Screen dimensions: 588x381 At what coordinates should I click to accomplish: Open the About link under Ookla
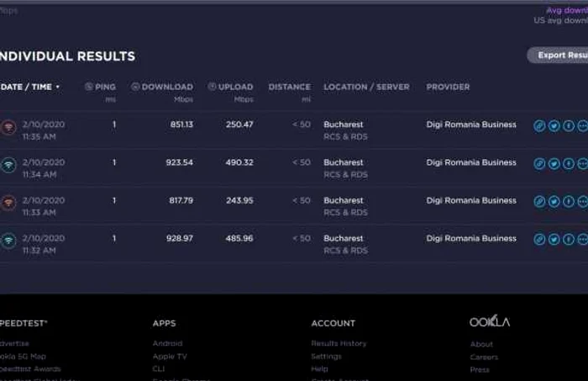tap(481, 344)
